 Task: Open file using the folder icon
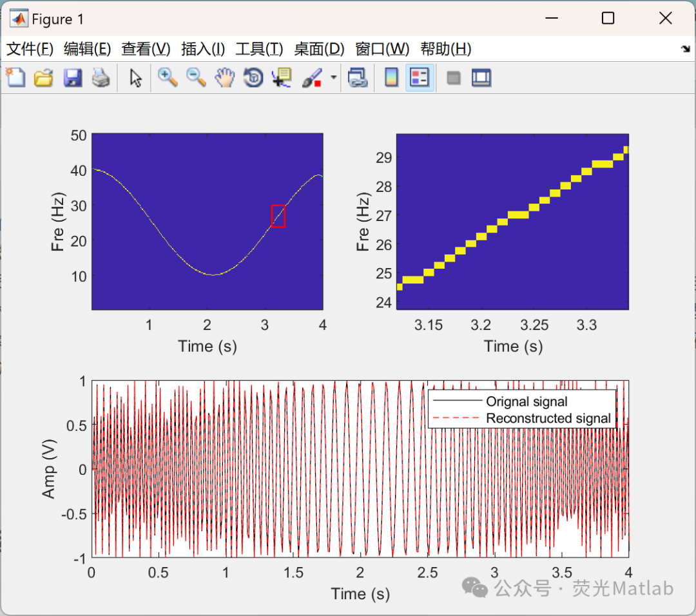[x=44, y=78]
